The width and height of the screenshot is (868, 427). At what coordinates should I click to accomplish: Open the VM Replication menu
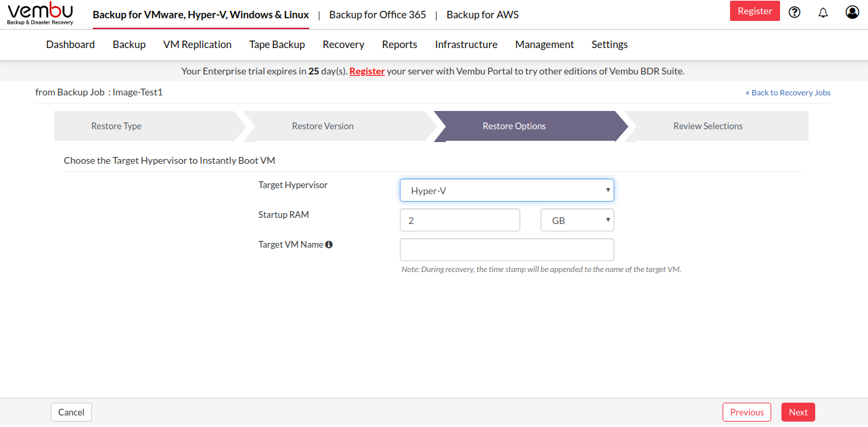[x=198, y=44]
